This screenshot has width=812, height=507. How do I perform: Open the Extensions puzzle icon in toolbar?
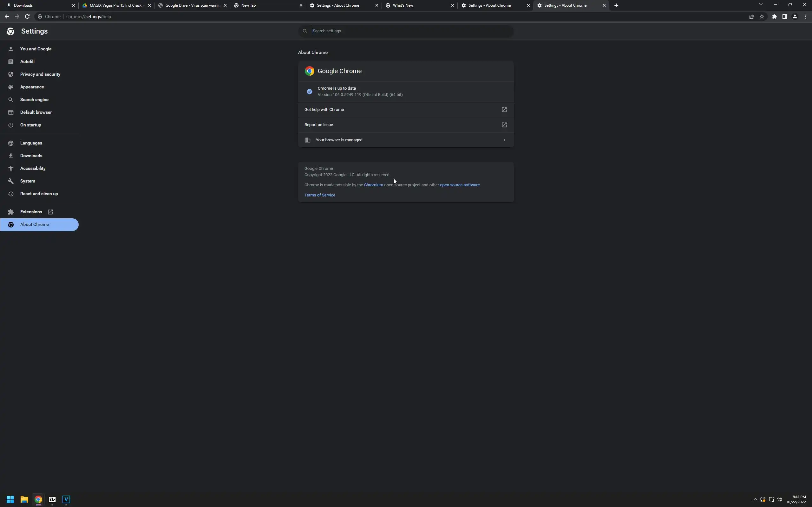(x=774, y=16)
